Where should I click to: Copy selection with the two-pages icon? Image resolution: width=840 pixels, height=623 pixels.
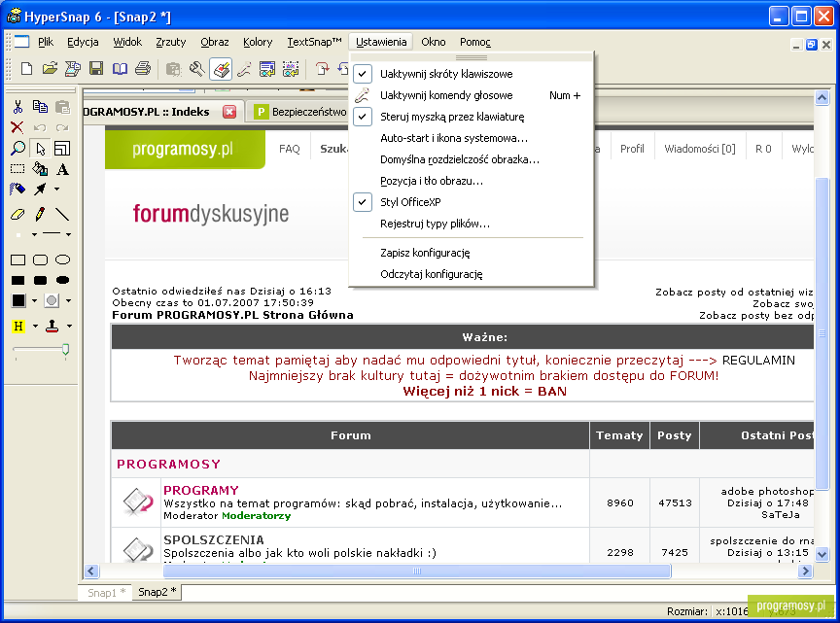click(40, 107)
